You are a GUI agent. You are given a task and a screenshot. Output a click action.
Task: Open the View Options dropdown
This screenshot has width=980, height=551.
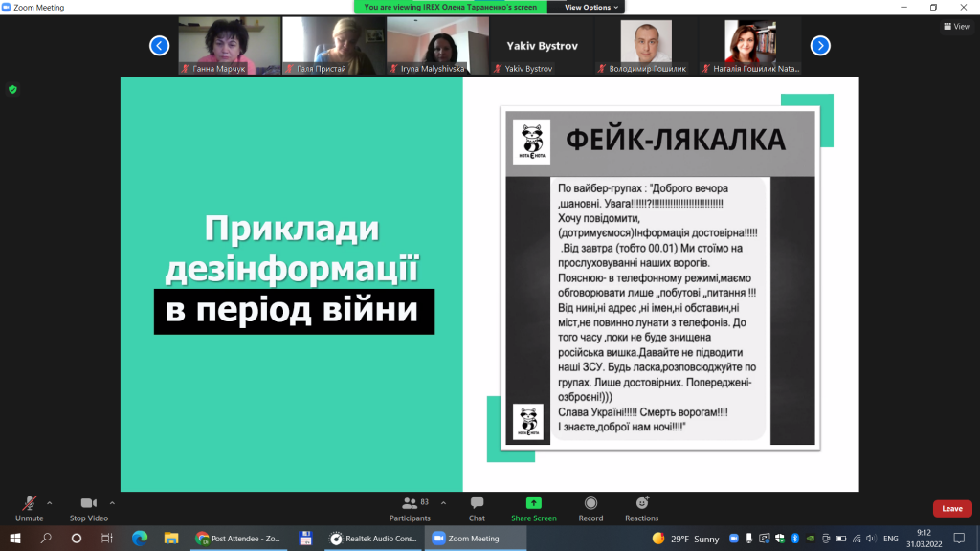coord(591,7)
